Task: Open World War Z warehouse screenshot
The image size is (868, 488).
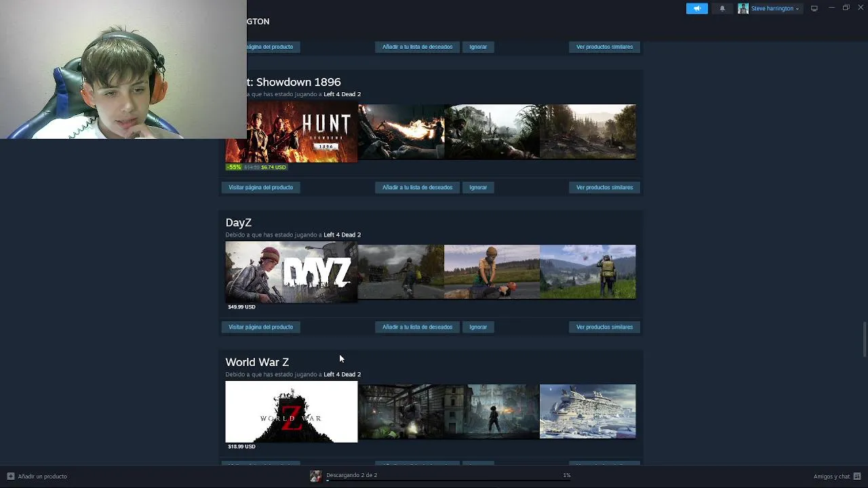Action: coord(401,411)
